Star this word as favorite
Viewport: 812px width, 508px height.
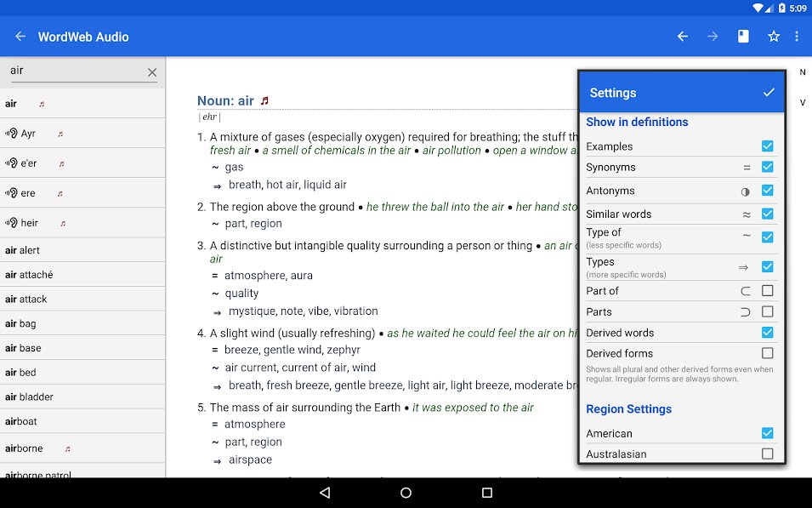774,37
